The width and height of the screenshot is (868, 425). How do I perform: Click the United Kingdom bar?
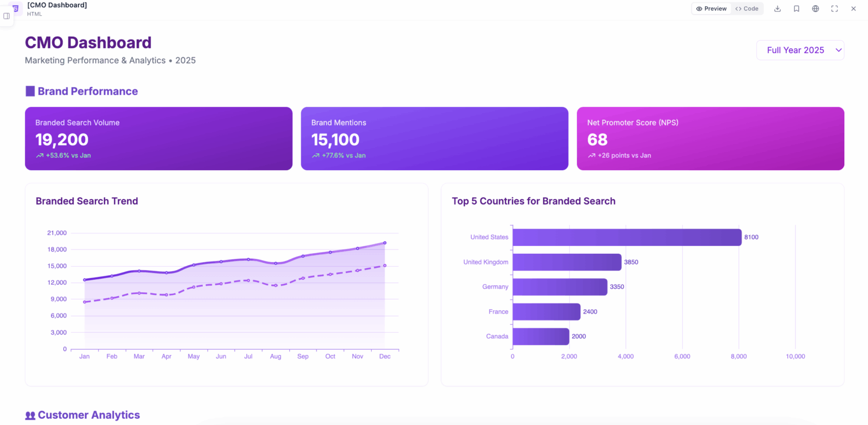(567, 262)
